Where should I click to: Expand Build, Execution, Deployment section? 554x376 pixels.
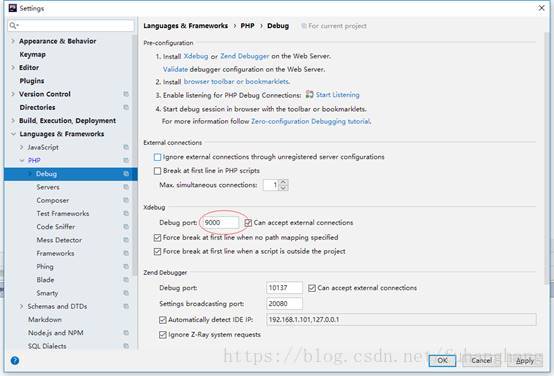tap(13, 121)
